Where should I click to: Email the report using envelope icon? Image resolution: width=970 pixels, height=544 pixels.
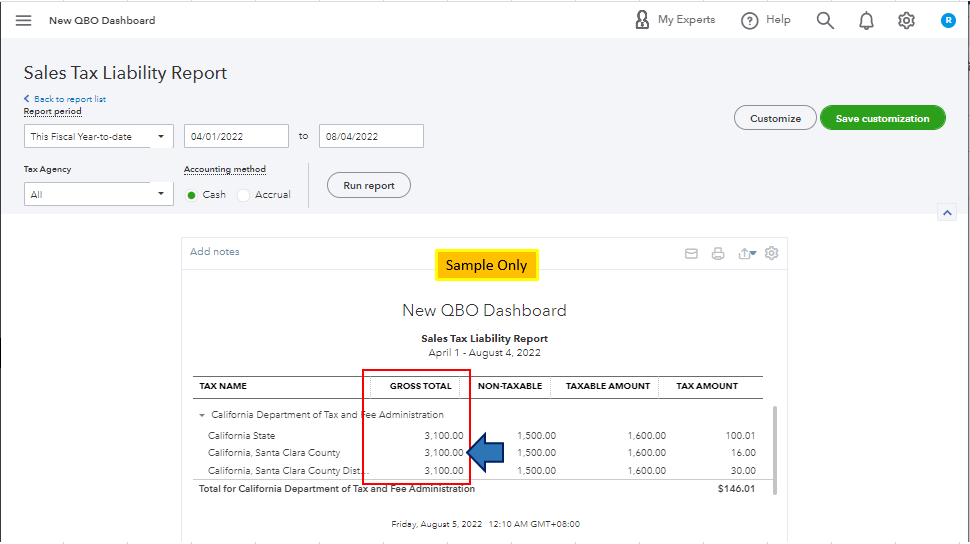pyautogui.click(x=691, y=253)
